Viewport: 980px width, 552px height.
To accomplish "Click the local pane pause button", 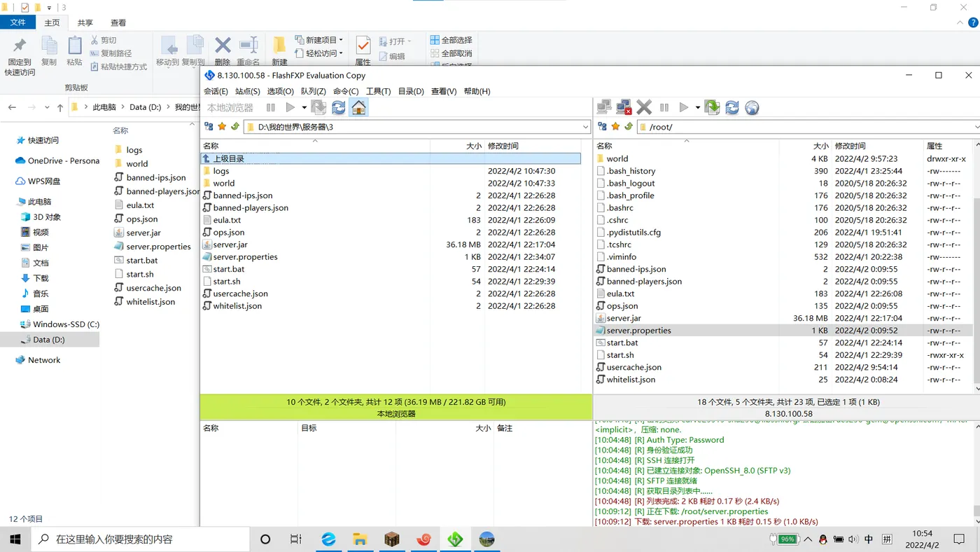I will (x=271, y=107).
